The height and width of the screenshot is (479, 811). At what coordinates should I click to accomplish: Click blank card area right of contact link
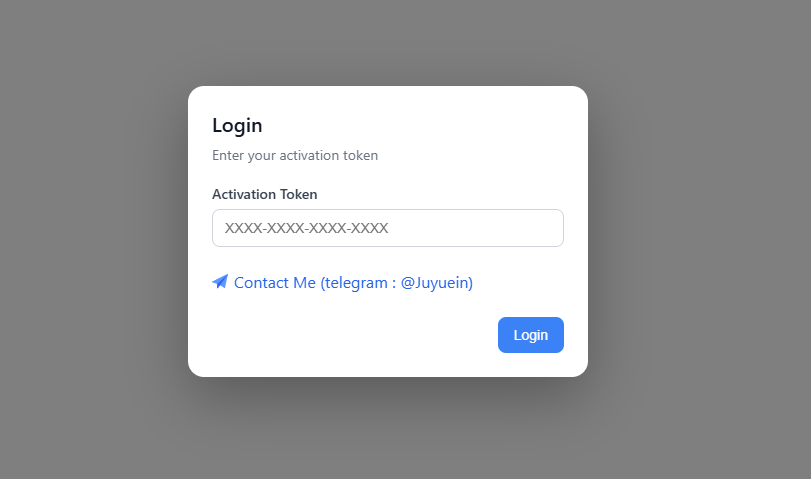point(517,282)
